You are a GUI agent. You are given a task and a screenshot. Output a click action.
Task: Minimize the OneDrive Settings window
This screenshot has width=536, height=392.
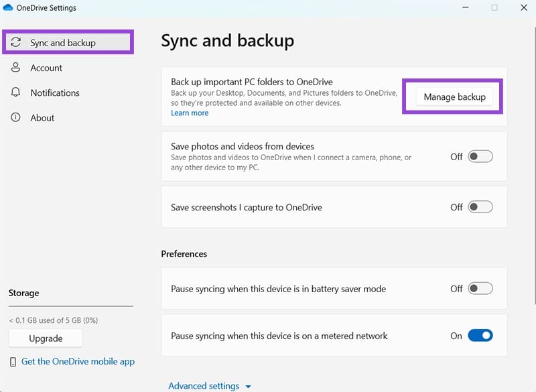click(x=463, y=8)
